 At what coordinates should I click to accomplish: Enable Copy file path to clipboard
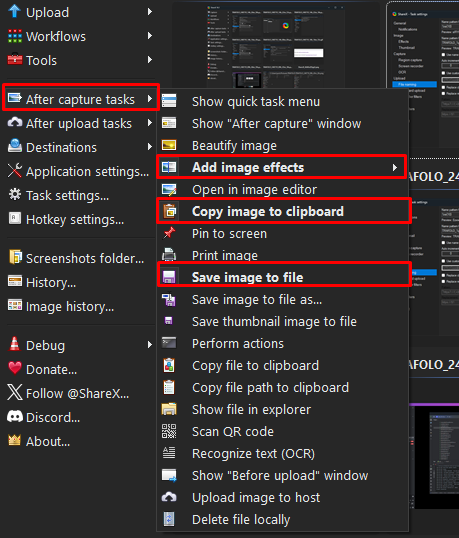pyautogui.click(x=283, y=387)
